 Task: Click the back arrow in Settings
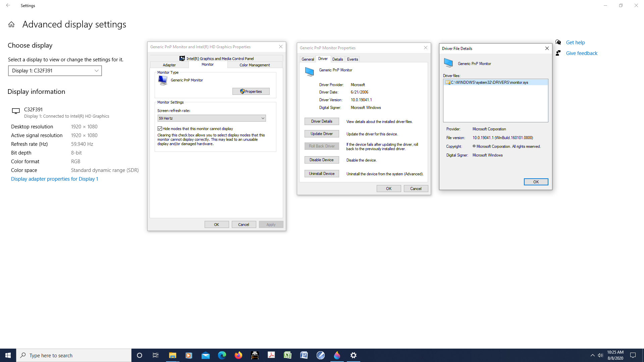point(8,5)
